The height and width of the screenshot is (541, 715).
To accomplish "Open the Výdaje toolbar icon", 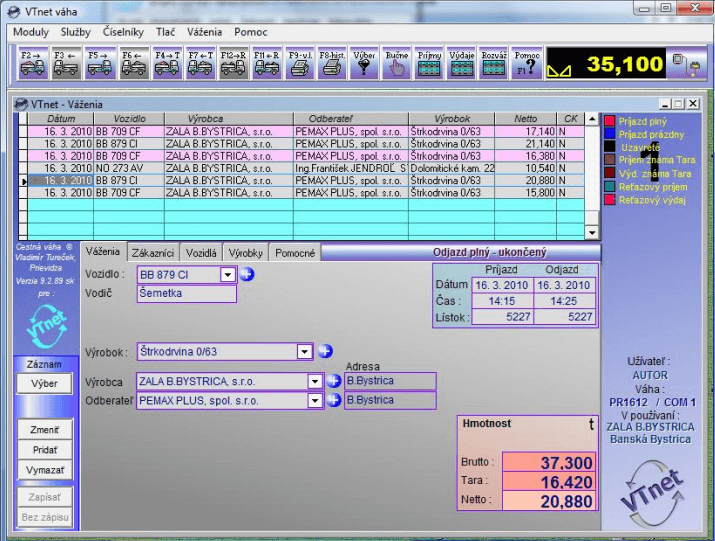I will tap(461, 63).
